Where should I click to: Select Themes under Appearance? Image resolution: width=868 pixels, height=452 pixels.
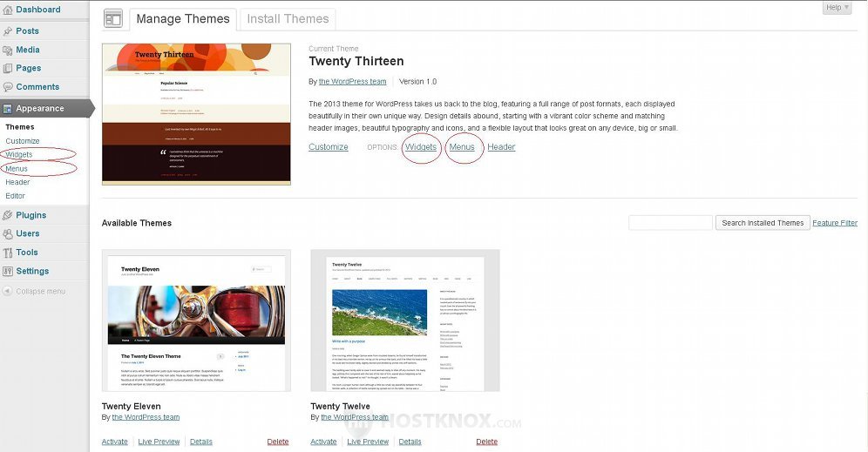coord(20,126)
